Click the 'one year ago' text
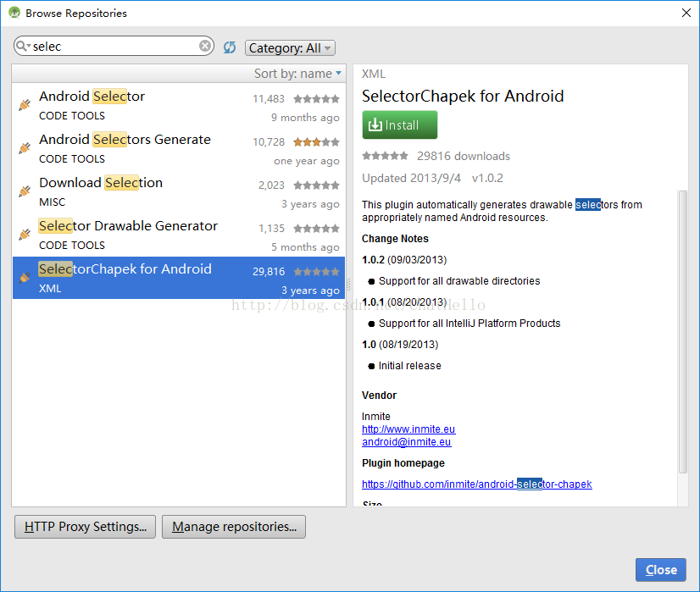Viewport: 700px width, 592px height. tap(307, 161)
